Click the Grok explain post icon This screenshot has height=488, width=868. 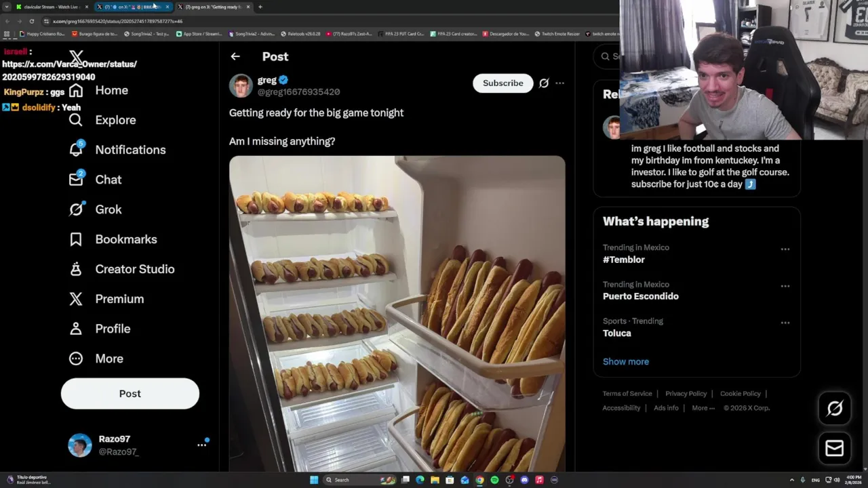(544, 83)
